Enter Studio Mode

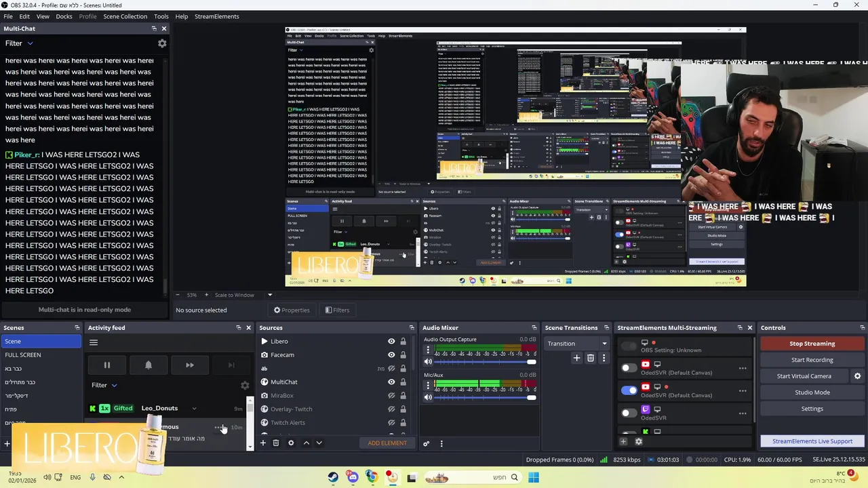click(812, 392)
